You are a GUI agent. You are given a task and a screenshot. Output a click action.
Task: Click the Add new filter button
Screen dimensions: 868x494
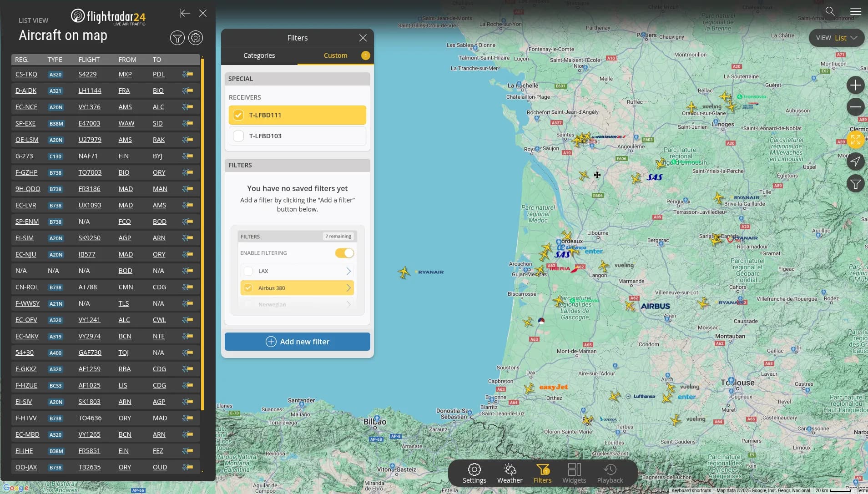coord(297,341)
